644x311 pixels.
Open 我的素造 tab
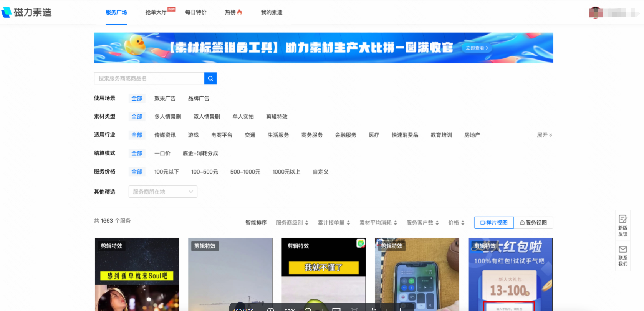[x=272, y=12]
